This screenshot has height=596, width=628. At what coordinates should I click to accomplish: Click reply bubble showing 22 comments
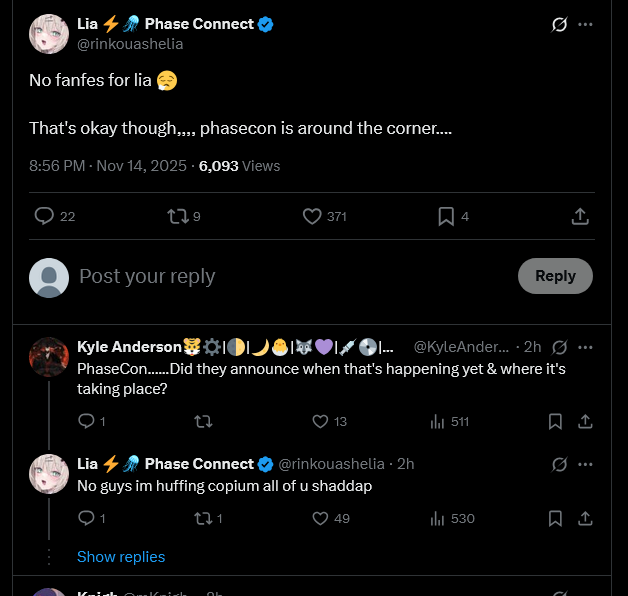[55, 216]
